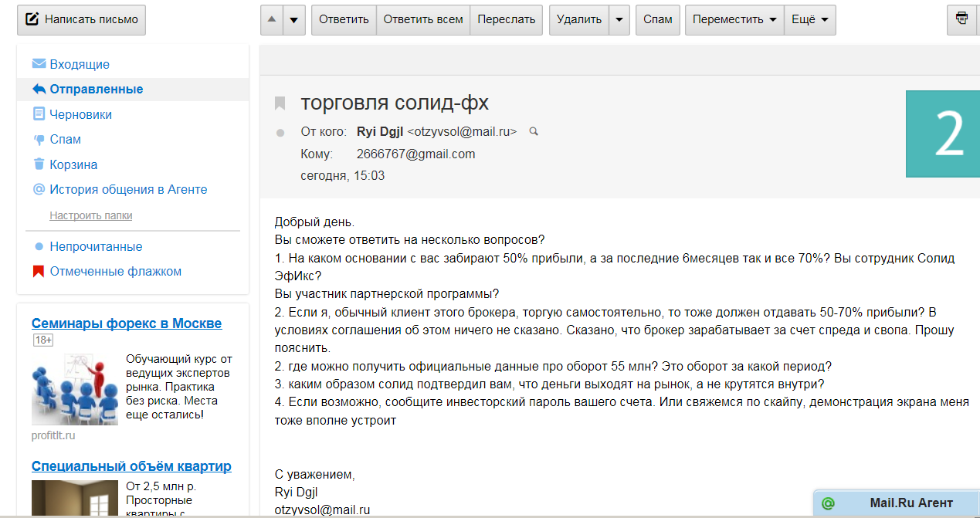Click the red flag icon for flagged mail
Image resolution: width=980 pixels, height=518 pixels.
[39, 272]
